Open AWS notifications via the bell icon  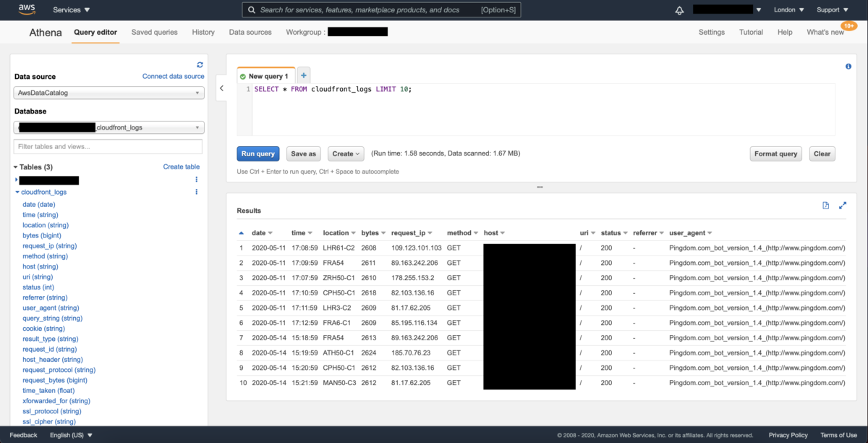click(x=678, y=9)
